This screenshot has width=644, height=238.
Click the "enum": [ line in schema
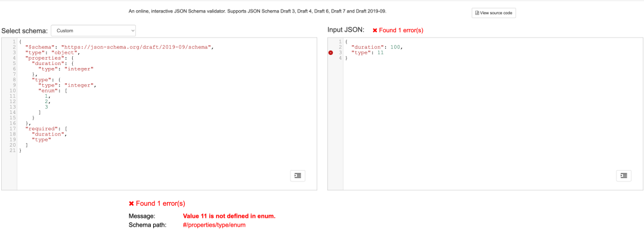click(52, 91)
